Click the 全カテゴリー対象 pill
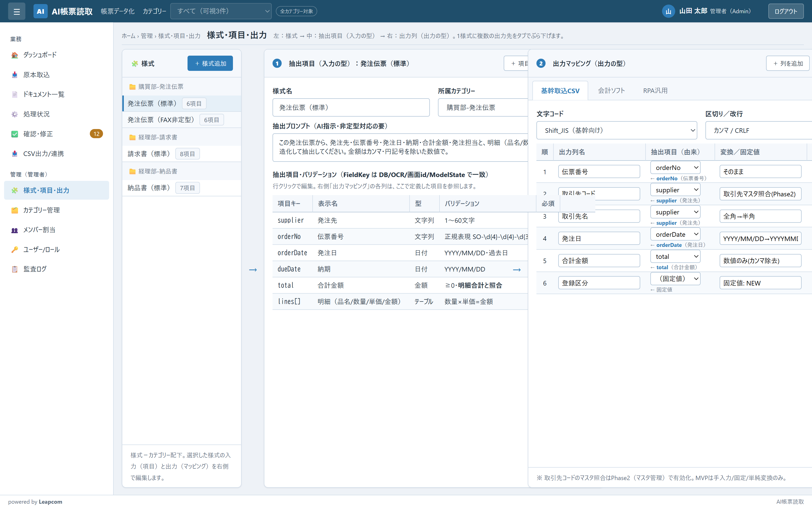The height and width of the screenshot is (508, 812). pos(296,11)
